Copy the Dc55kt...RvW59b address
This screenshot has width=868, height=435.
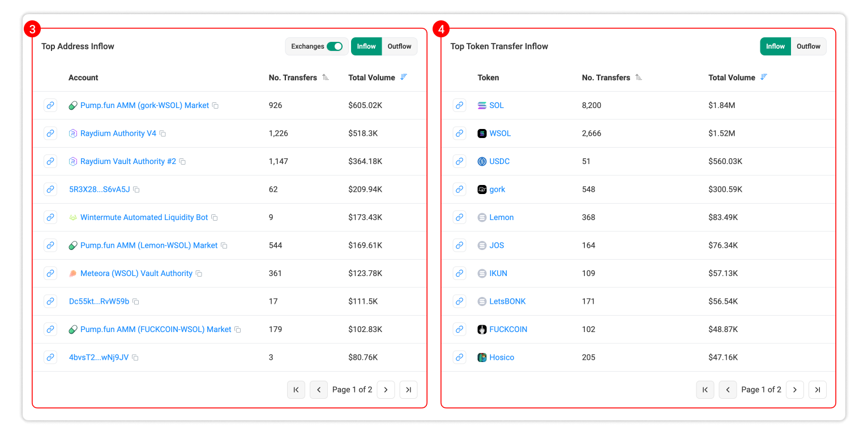[x=135, y=302]
